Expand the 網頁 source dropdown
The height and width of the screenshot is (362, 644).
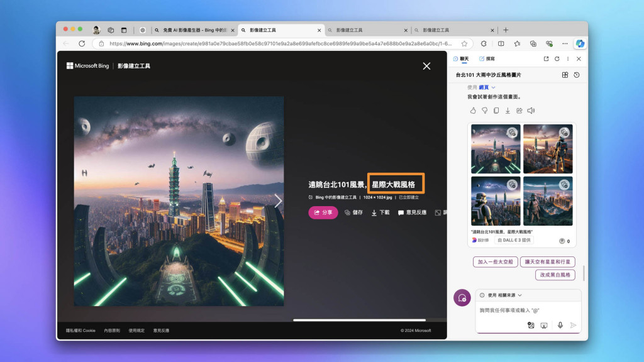tap(487, 87)
